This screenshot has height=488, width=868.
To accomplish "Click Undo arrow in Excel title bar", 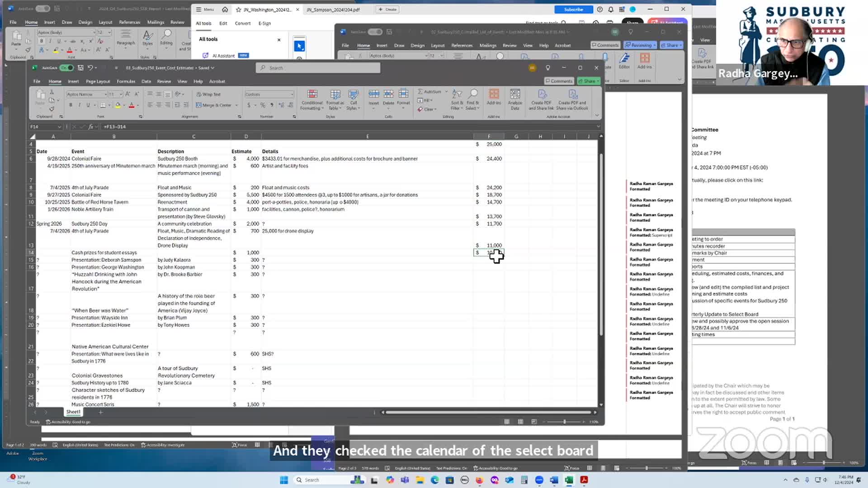I will (x=90, y=68).
